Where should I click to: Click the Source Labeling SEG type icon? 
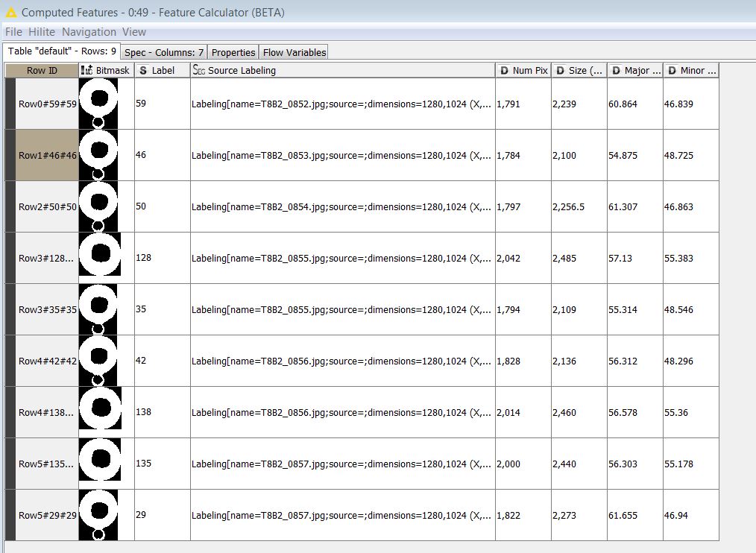point(198,70)
